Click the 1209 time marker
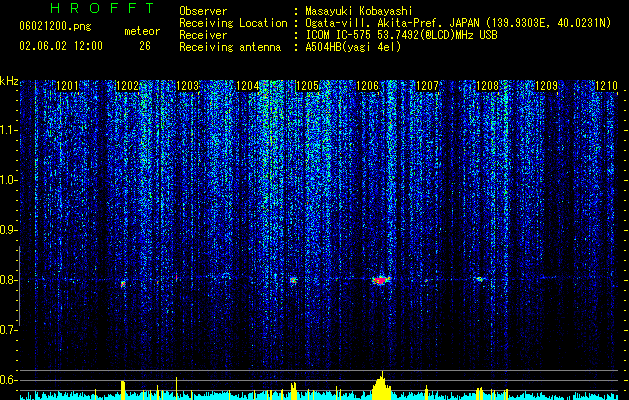The image size is (629, 400). pyautogui.click(x=547, y=86)
